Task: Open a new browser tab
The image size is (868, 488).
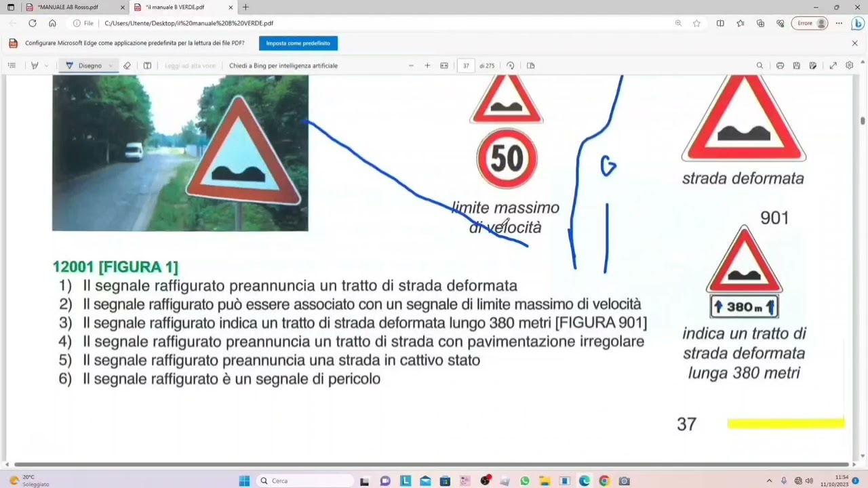Action: (x=245, y=7)
